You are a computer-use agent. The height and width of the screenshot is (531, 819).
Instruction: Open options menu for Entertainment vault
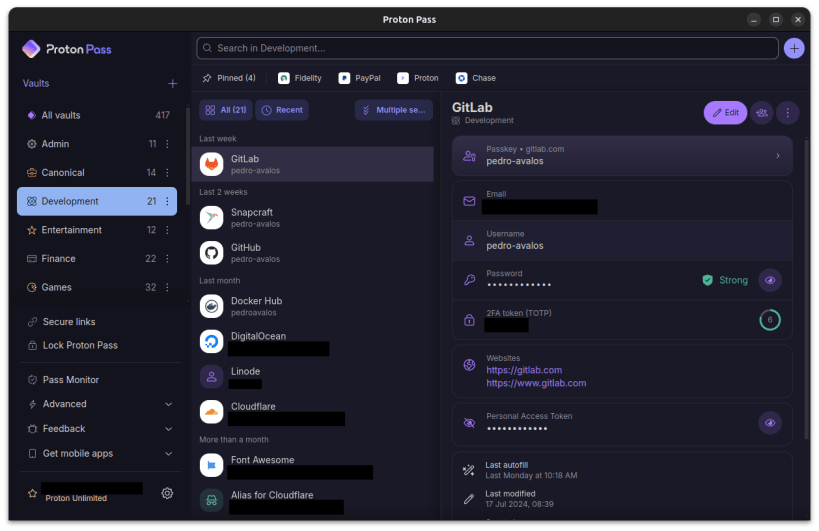(167, 230)
